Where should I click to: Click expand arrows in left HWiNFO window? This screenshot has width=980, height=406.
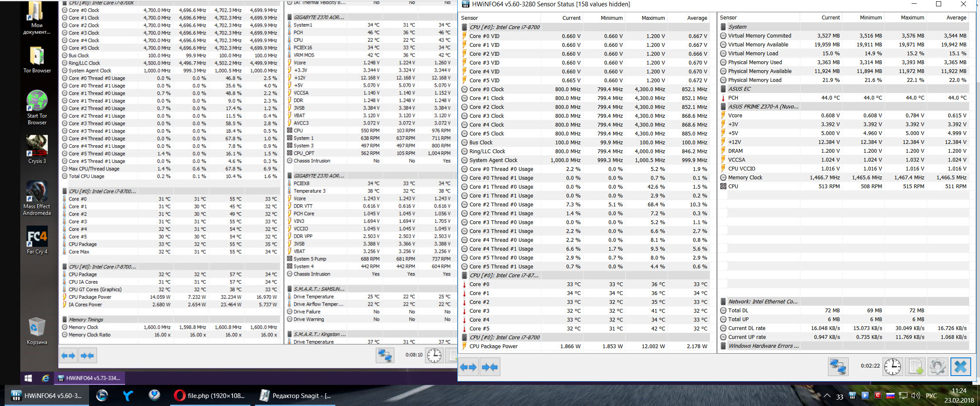click(x=68, y=356)
